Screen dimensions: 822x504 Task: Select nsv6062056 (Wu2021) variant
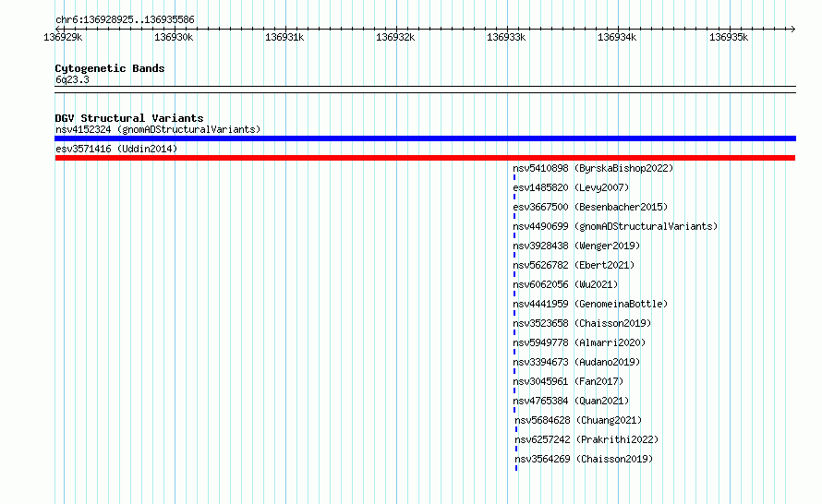coord(565,284)
